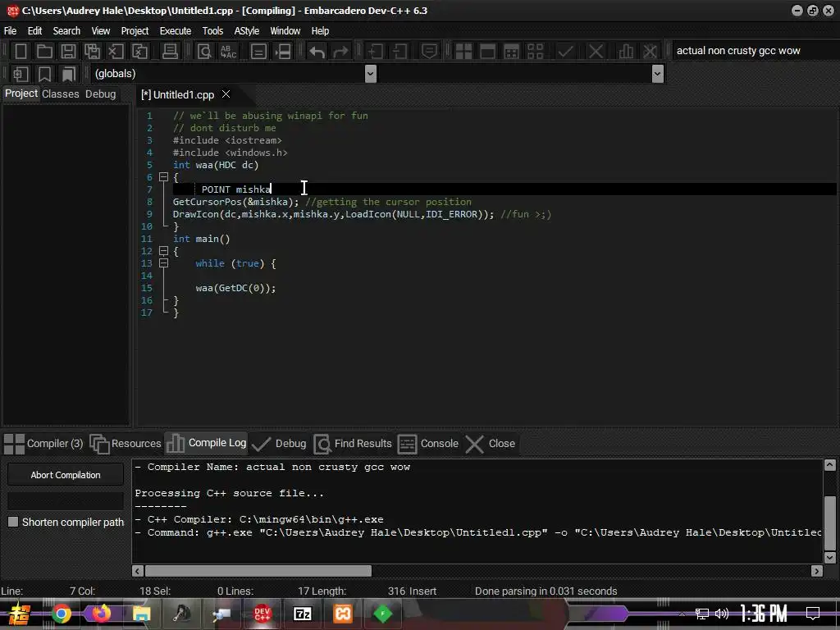Screen dimensions: 840x630
Task: Switch to the left-panel Debug tab
Action: point(101,94)
